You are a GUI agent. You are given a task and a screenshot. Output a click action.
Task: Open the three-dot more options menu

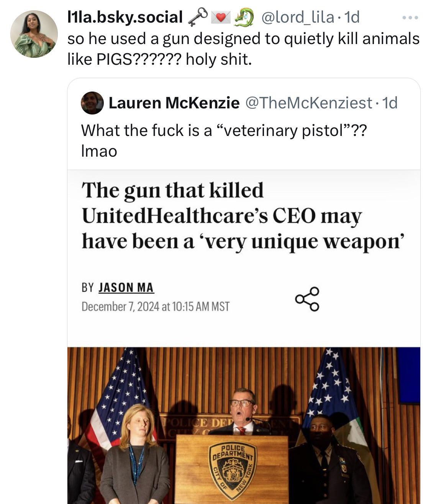[410, 17]
